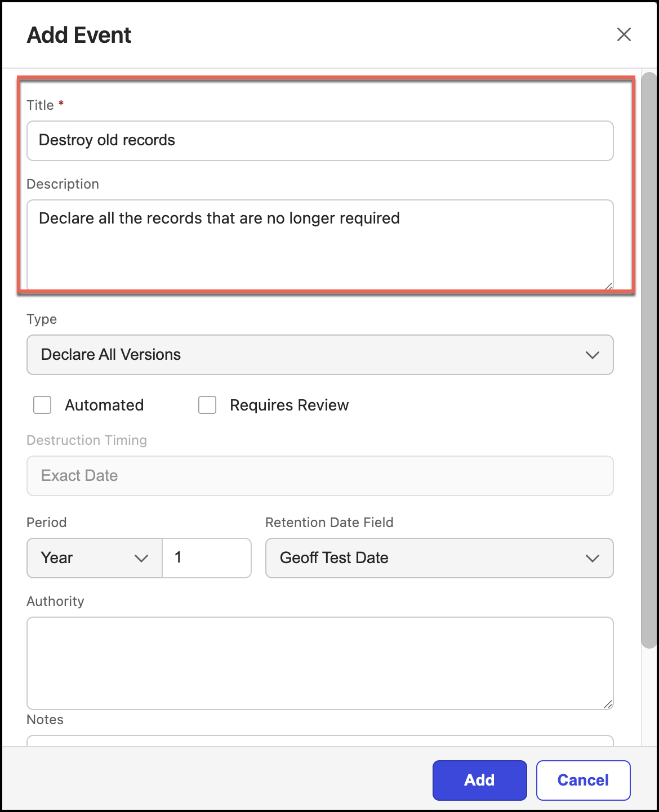Screen dimensions: 659x812
Task: Open the Type dropdown 'Declare All Versions'
Action: (319, 355)
